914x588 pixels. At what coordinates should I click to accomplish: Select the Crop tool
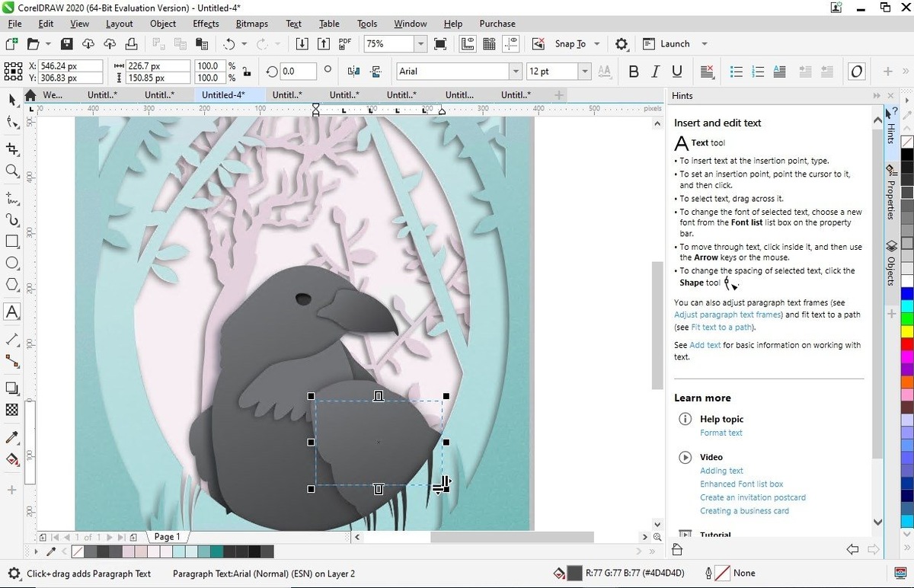12,149
